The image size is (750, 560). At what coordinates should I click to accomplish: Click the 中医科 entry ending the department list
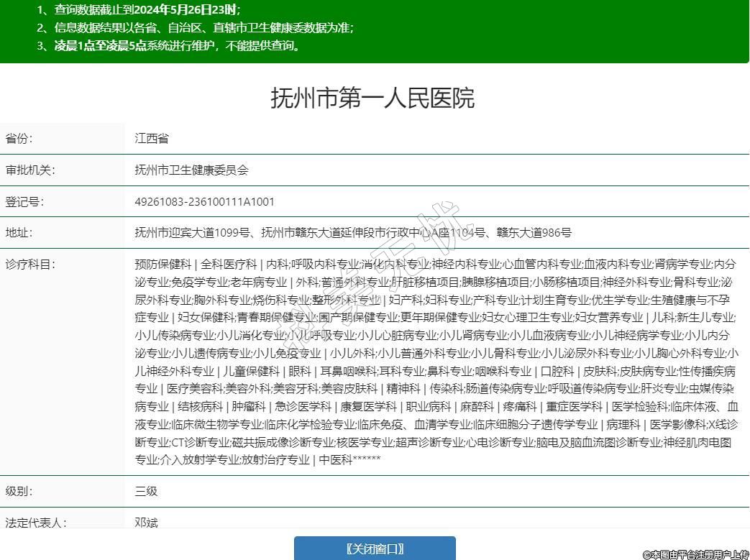(x=335, y=460)
